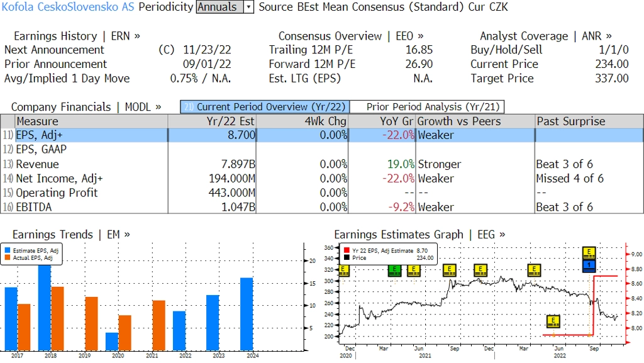Click the 2023 blue estimate bar

(213, 323)
